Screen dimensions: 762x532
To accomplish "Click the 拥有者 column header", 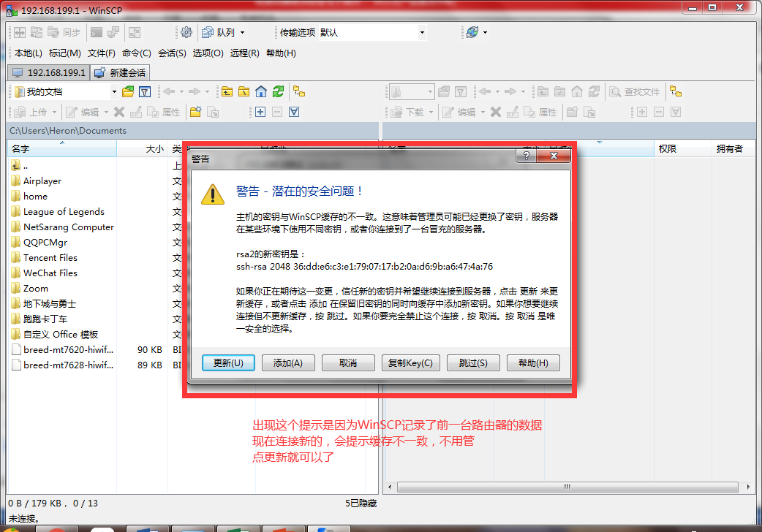I will [x=732, y=148].
